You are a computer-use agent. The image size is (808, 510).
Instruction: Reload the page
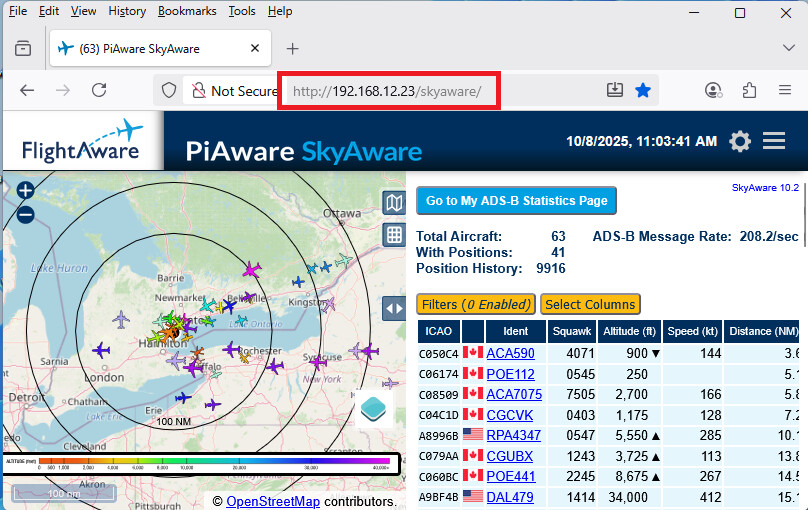99,91
